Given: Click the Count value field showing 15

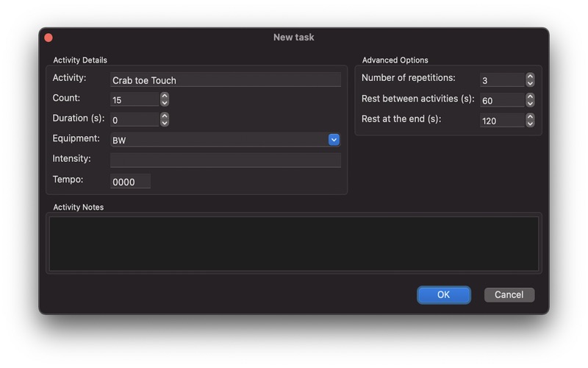Looking at the screenshot, I should (x=135, y=100).
